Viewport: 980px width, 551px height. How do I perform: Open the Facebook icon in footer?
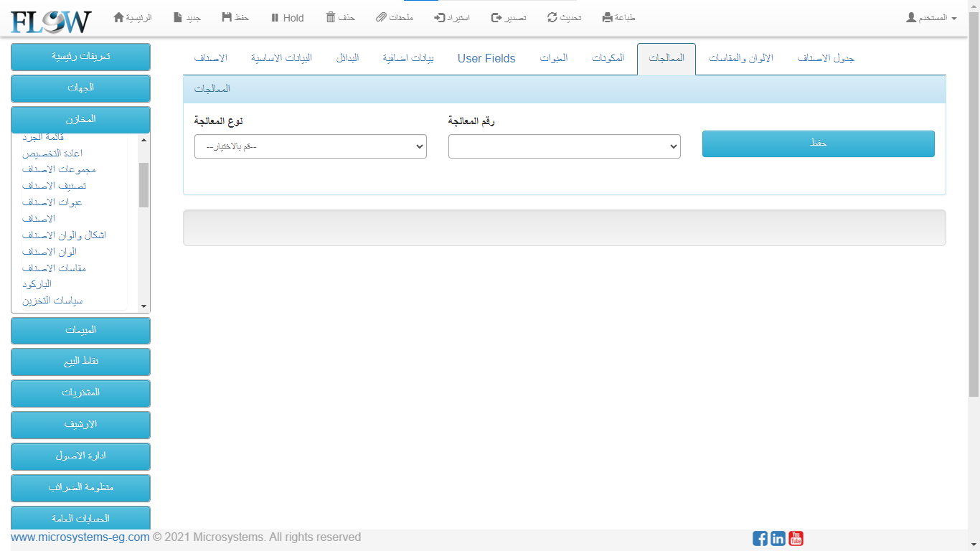coord(760,538)
